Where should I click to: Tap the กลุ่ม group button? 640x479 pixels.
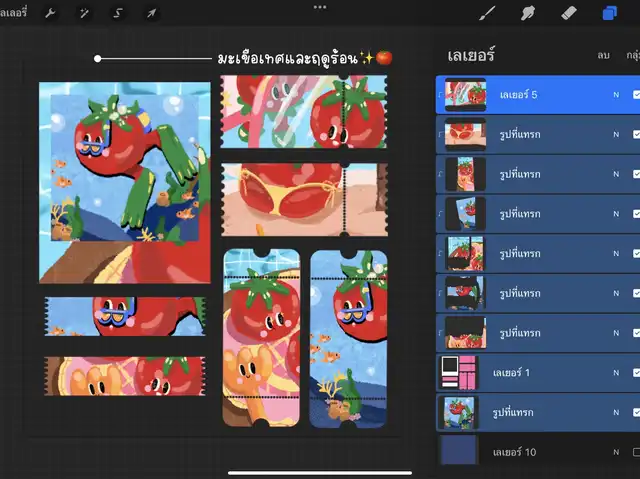click(632, 56)
